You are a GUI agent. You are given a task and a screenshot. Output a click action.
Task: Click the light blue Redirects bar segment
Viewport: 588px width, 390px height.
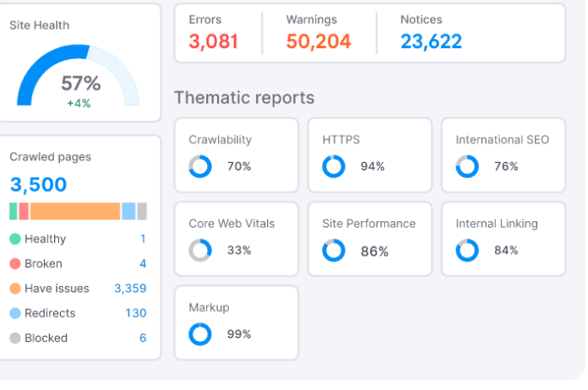point(128,211)
